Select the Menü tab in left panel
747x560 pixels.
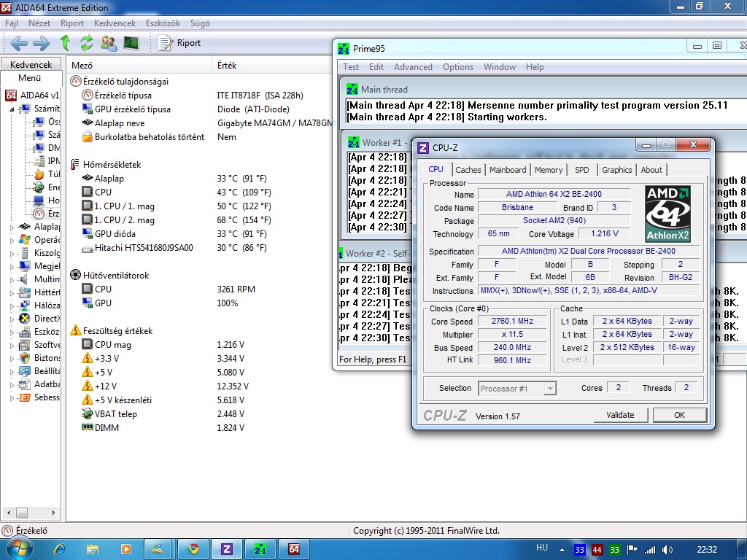pyautogui.click(x=29, y=77)
